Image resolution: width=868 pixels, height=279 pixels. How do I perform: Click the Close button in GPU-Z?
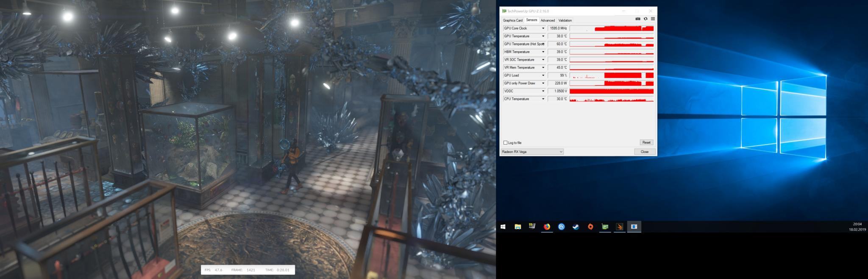click(x=645, y=152)
